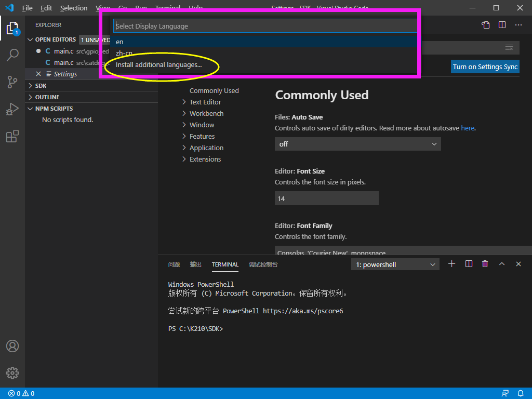Screen dimensions: 532x399
Task: Open the Explorer view in activity bar
Action: pos(12,29)
